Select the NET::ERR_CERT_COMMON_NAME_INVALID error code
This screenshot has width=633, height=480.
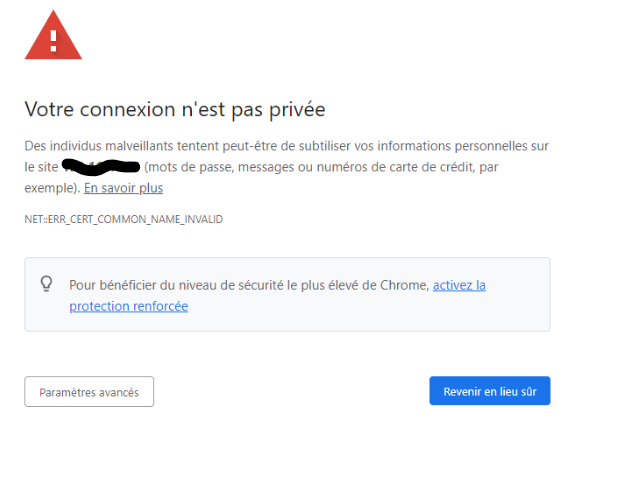click(x=124, y=219)
